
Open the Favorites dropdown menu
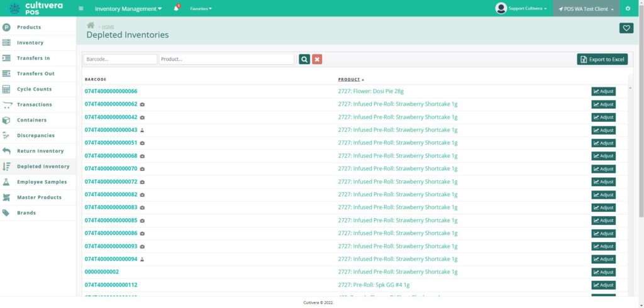[x=201, y=9]
